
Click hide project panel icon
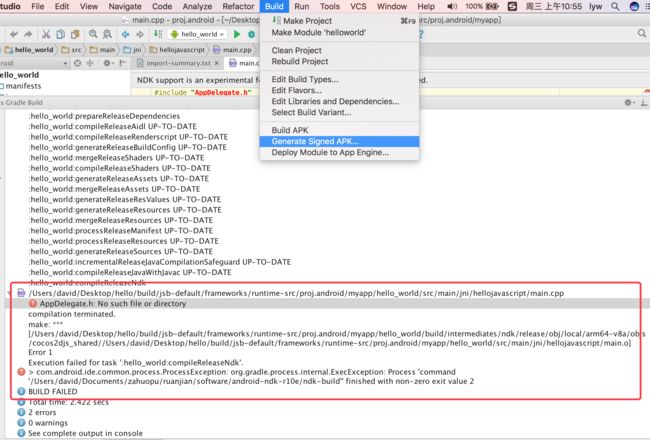[x=122, y=63]
